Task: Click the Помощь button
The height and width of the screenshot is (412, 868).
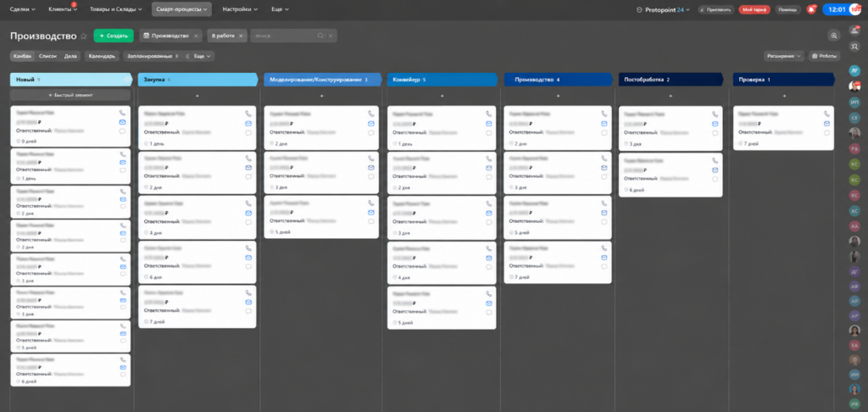Action: (787, 9)
